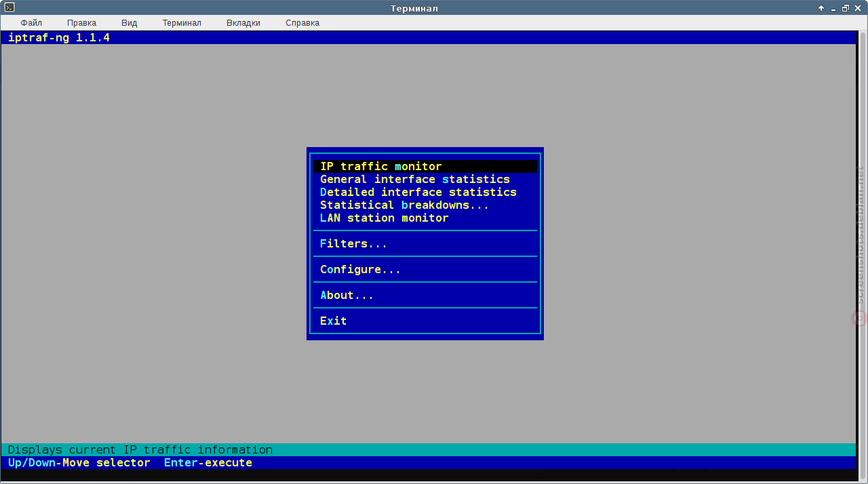
Task: Choose Detailed interface statistics
Action: coord(425,192)
